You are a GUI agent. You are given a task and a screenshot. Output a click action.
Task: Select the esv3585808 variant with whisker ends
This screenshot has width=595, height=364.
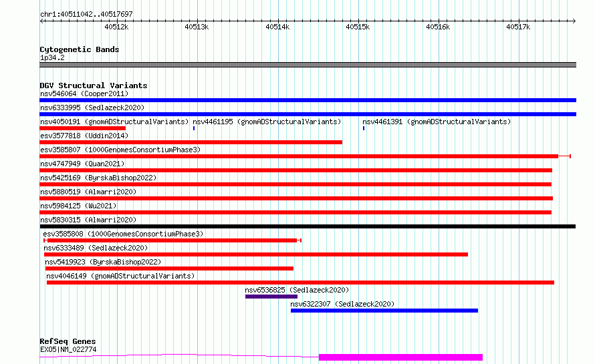click(x=172, y=240)
